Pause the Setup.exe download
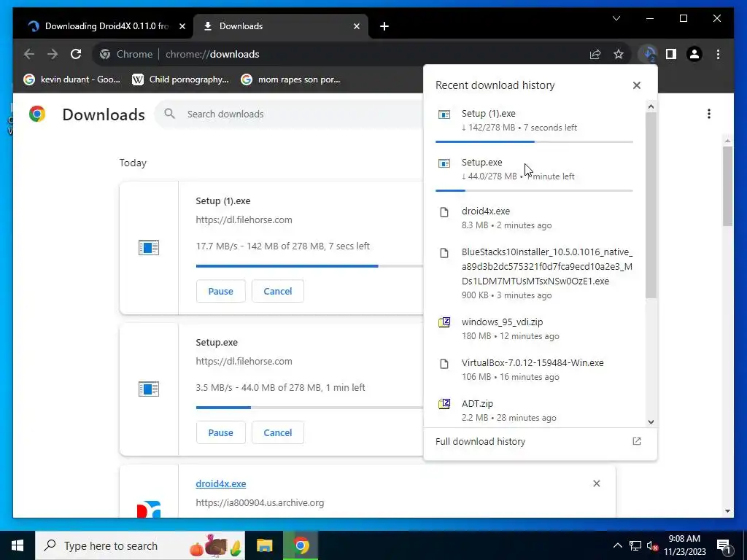The width and height of the screenshot is (747, 560). point(220,432)
